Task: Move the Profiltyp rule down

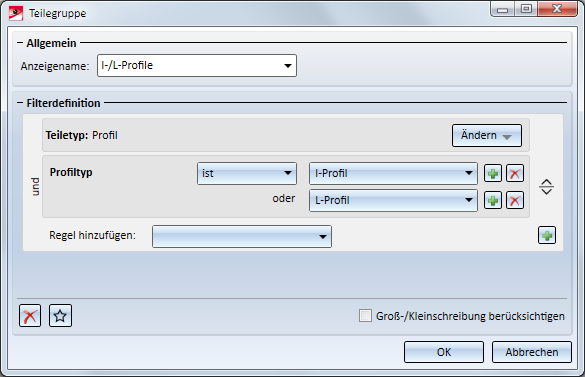Action: 547,191
